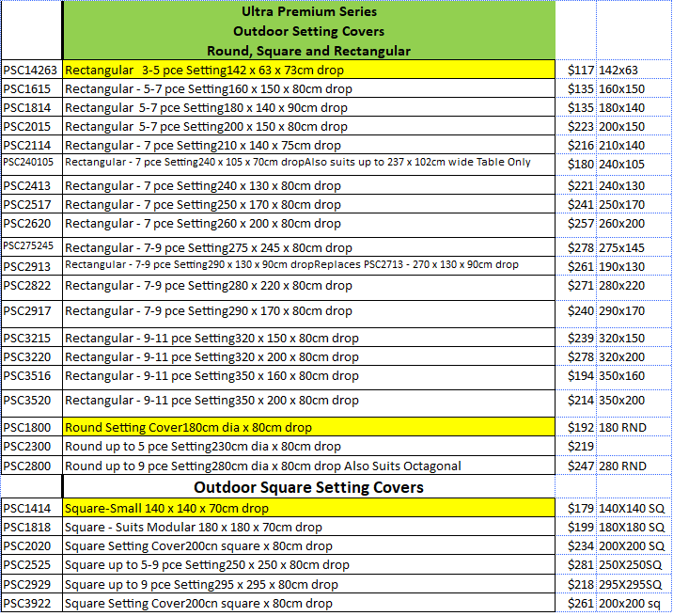The height and width of the screenshot is (616, 673).
Task: Click Round up to 5 pce Setting230cm description
Action: (x=309, y=447)
